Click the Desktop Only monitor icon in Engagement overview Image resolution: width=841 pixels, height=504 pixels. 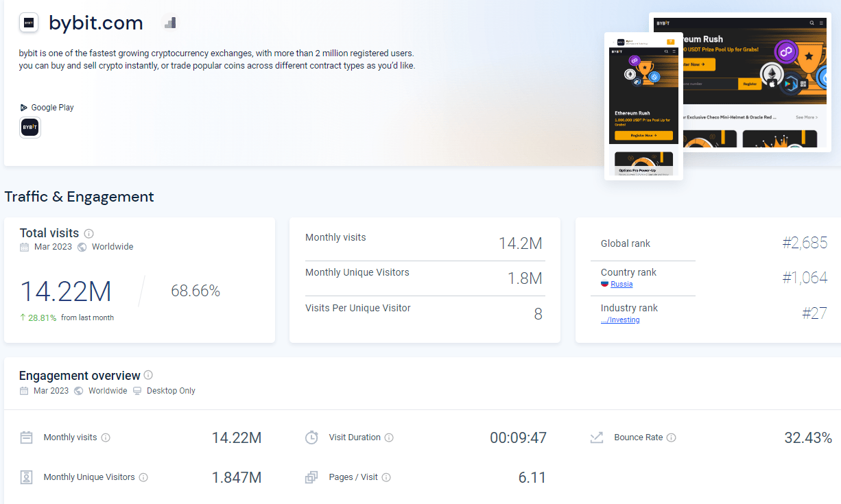(137, 390)
